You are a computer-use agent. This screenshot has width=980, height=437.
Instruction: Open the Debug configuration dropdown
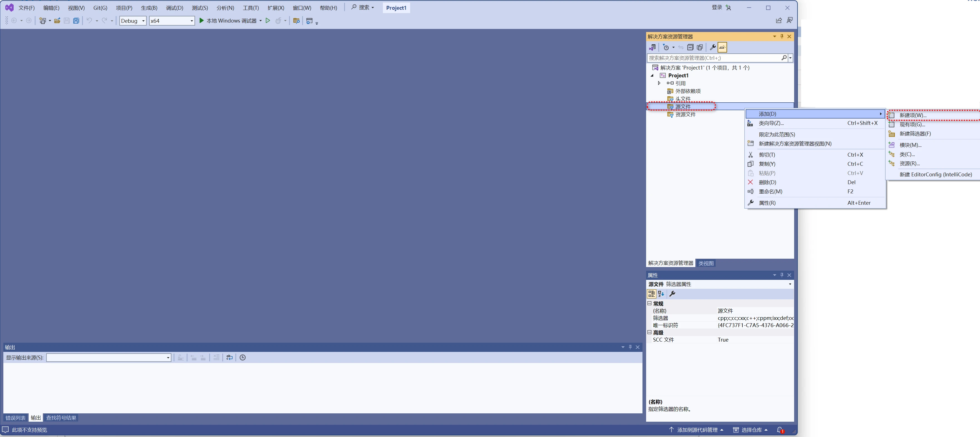click(133, 21)
